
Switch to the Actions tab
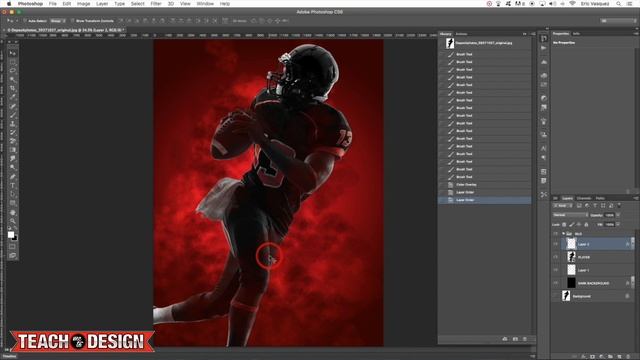[x=461, y=34]
